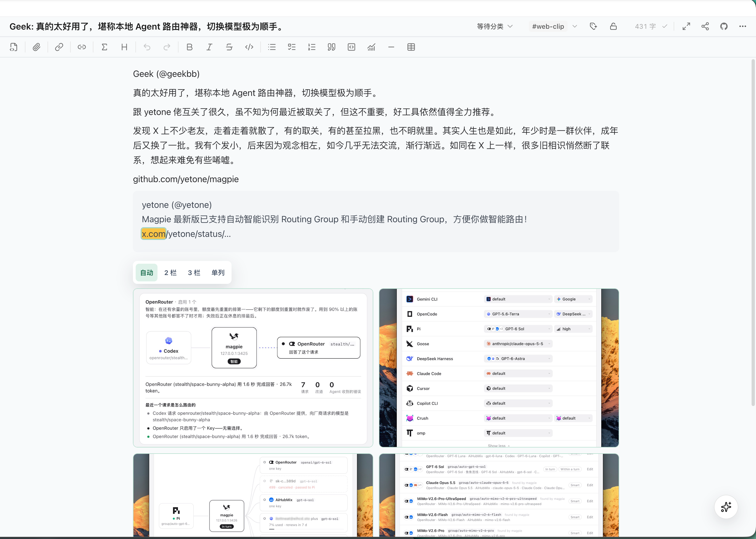Toggle italic formatting
This screenshot has height=539, width=756.
tap(209, 47)
